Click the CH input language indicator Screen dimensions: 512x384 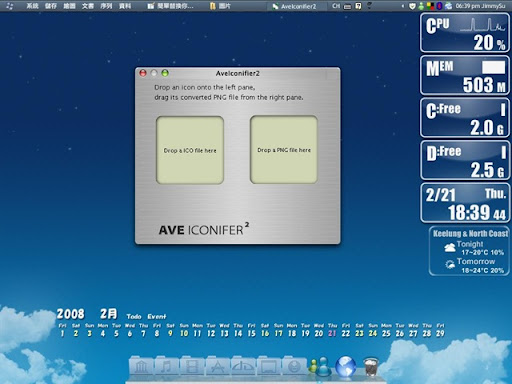336,6
